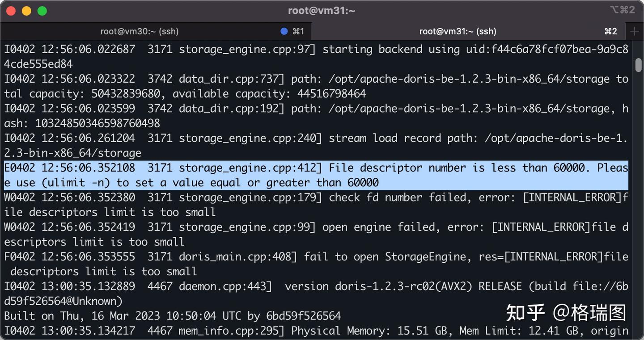Open a new tab with plus button
644x340 pixels.
tap(635, 31)
